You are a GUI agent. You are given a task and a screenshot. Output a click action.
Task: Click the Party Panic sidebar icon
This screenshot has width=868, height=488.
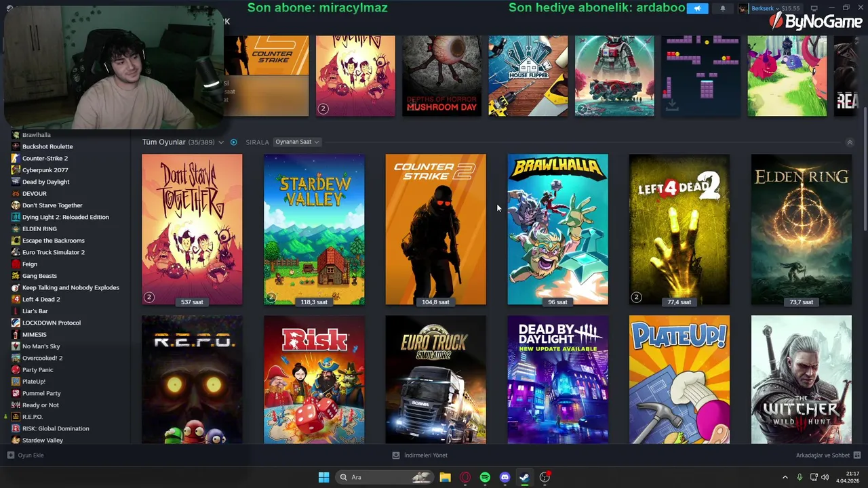16,370
